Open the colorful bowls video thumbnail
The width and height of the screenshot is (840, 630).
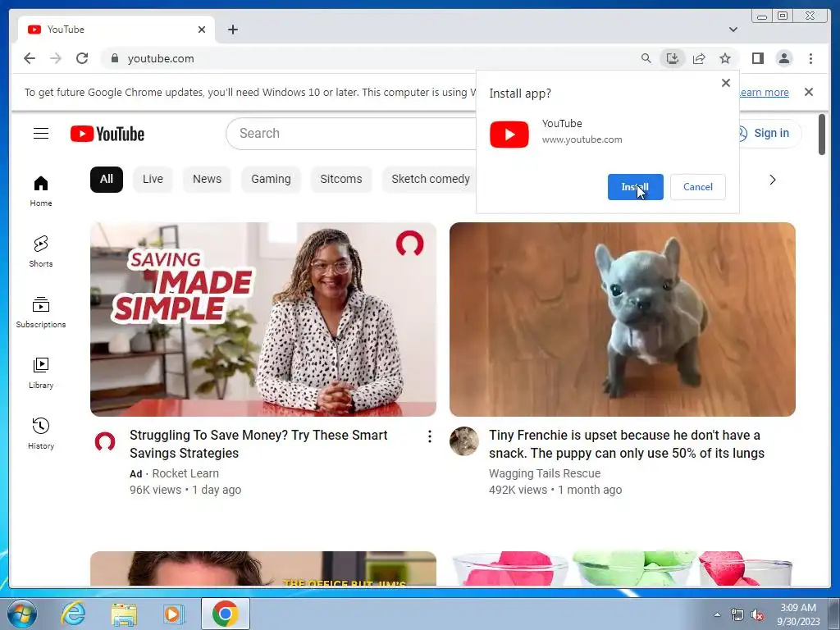tap(622, 568)
